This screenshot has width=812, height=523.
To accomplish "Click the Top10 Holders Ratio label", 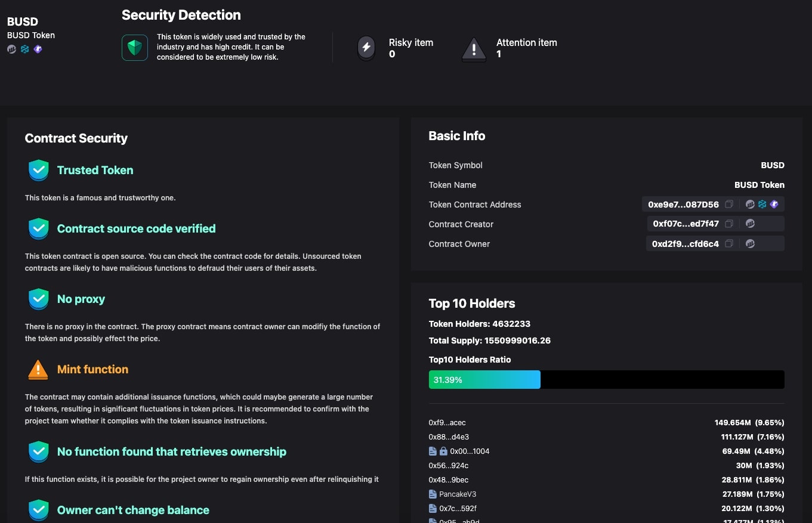I will click(470, 360).
